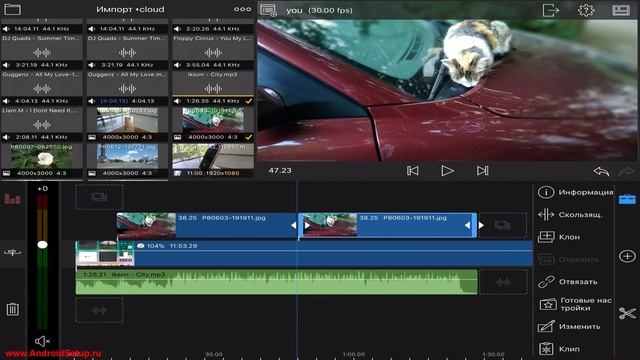The width and height of the screenshot is (640, 360).
Task: Select 'Floppy Circus - You My L...' audio
Action: click(x=213, y=52)
